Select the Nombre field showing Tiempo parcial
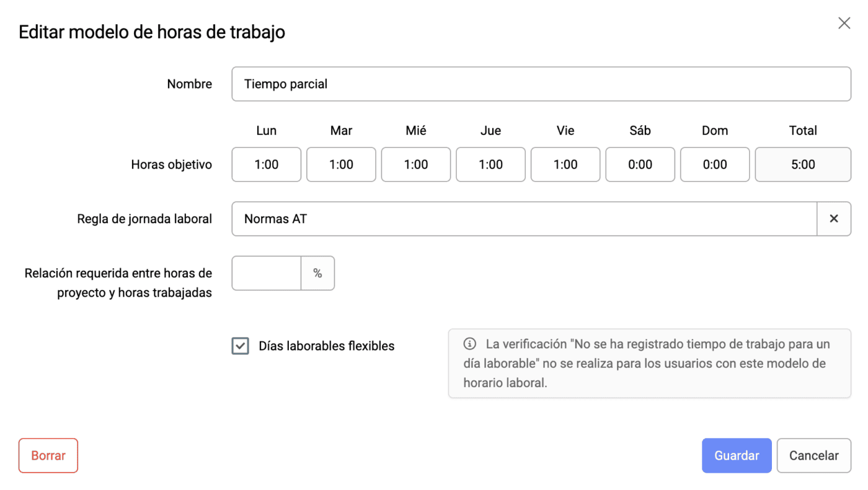 [x=541, y=84]
